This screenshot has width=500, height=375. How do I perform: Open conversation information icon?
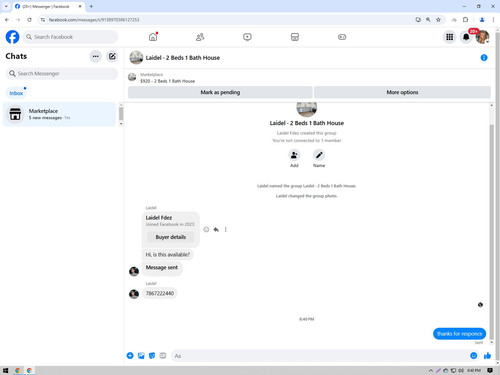click(484, 58)
